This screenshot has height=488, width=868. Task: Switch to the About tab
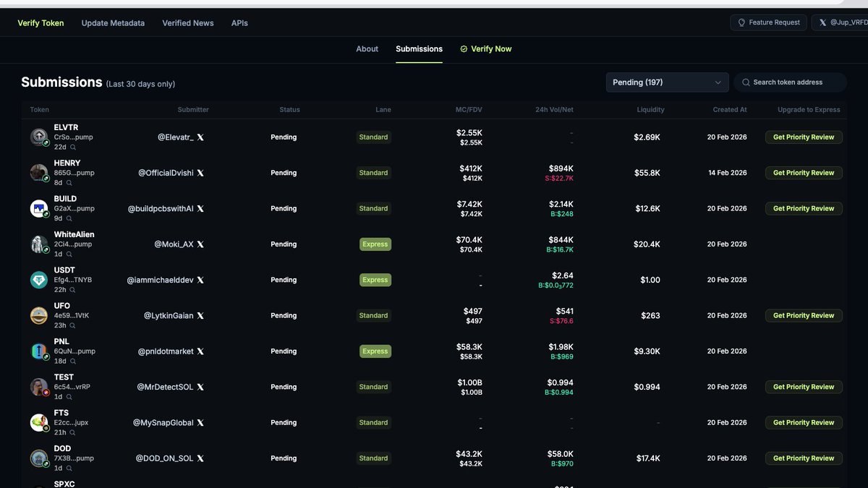click(x=367, y=49)
